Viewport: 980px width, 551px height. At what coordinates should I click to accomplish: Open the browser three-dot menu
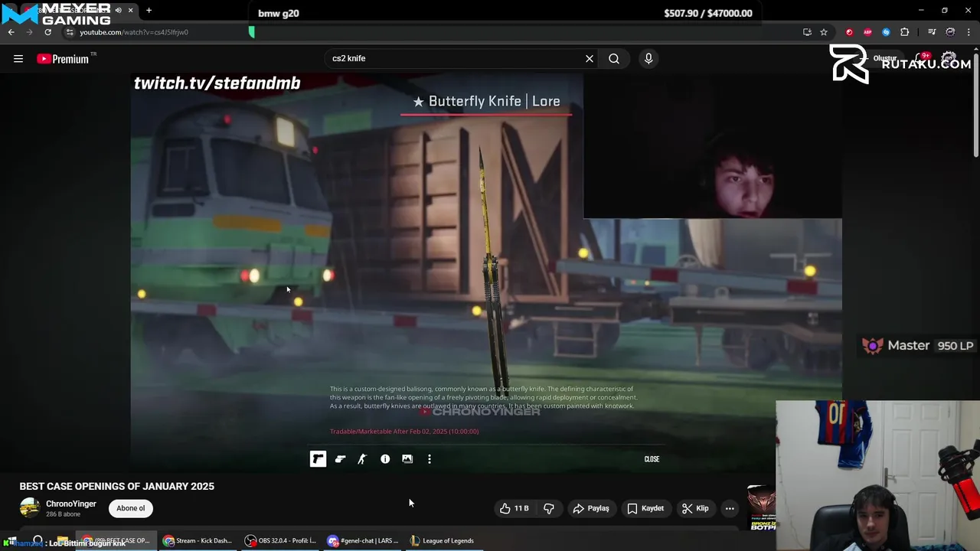point(969,32)
